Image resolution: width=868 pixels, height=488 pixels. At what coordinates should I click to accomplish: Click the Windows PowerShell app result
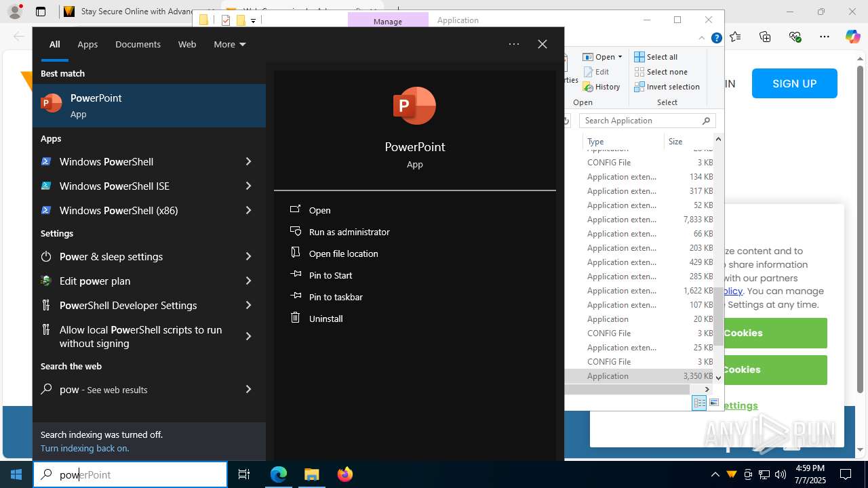(x=137, y=161)
